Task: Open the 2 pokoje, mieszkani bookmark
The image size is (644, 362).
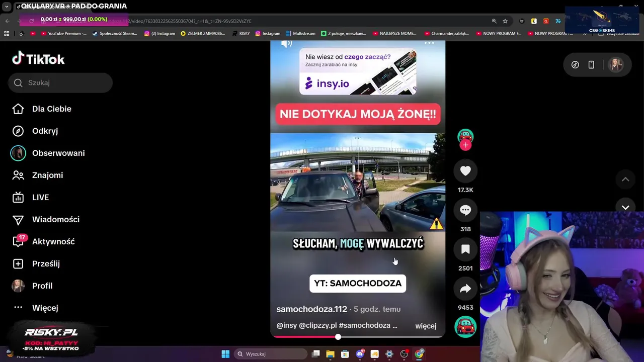Action: point(343,34)
